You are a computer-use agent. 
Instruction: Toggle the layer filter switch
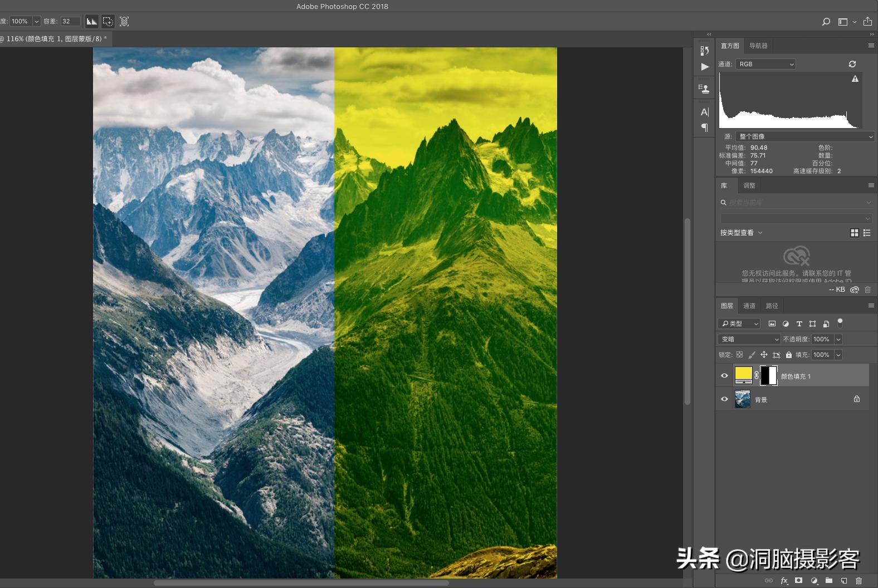click(840, 323)
